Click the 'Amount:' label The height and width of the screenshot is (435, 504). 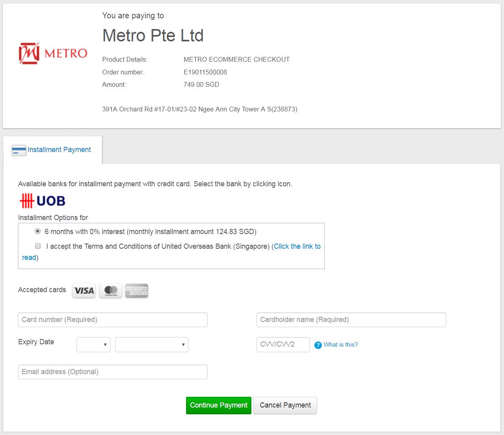114,84
